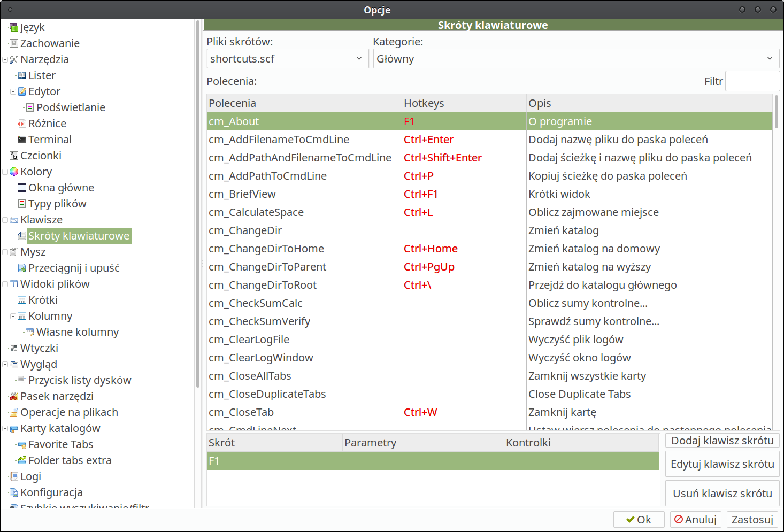Screen dimensions: 784x532
Task: Click the Typy plików icon
Action: 22,204
